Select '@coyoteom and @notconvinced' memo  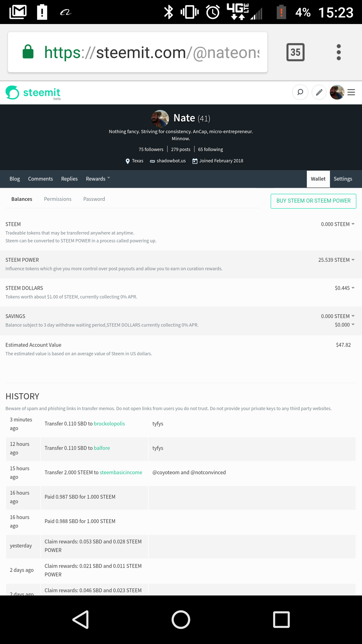189,472
